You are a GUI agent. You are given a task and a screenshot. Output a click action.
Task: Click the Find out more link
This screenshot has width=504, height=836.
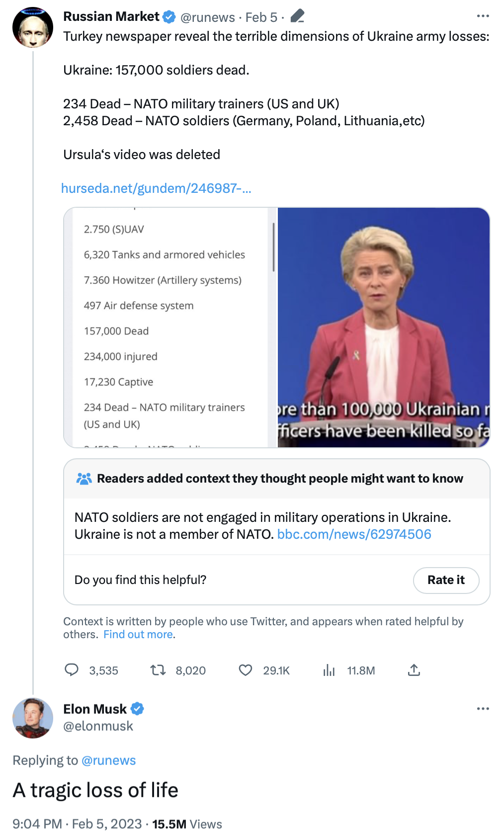click(138, 634)
